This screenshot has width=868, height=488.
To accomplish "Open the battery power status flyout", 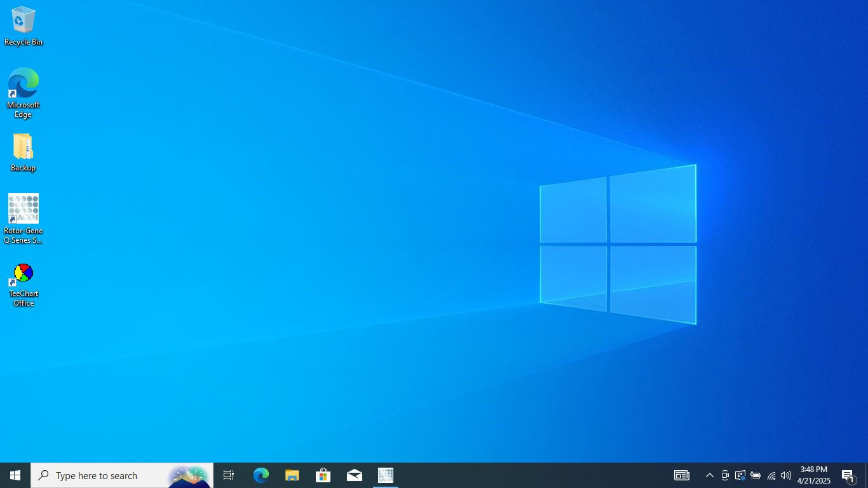I will point(756,475).
